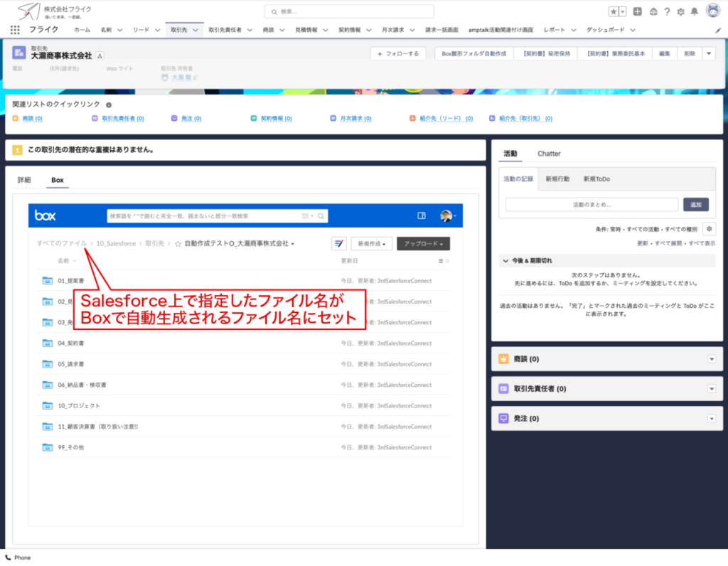Viewport: 728px width, 566px height.
Task: Click the Phone utility bar item
Action: click(x=18, y=557)
